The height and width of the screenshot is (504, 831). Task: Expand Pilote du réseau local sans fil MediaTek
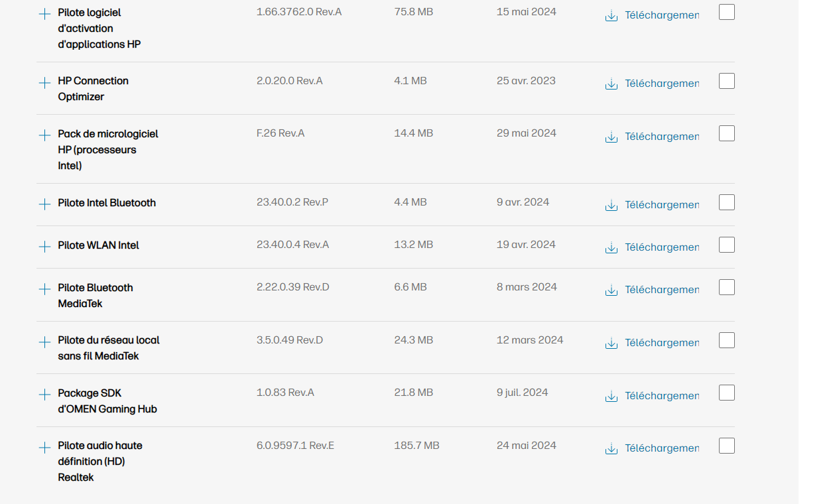coord(44,342)
